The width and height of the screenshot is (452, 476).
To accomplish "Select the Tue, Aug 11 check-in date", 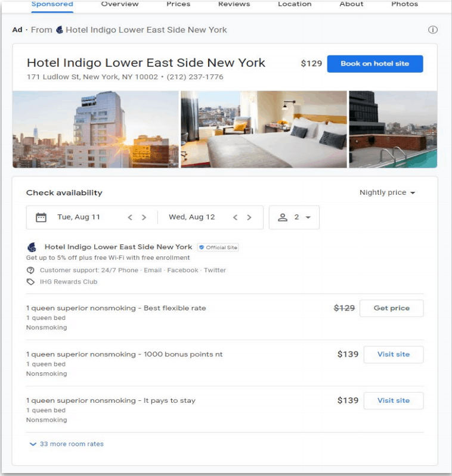I will pyautogui.click(x=79, y=217).
